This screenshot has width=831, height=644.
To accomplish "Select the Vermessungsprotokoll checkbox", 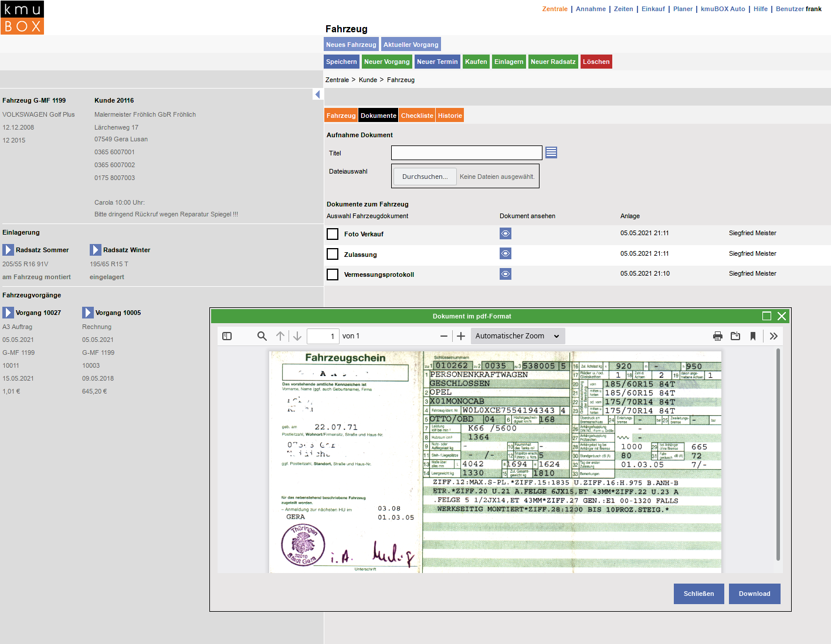I will (333, 274).
